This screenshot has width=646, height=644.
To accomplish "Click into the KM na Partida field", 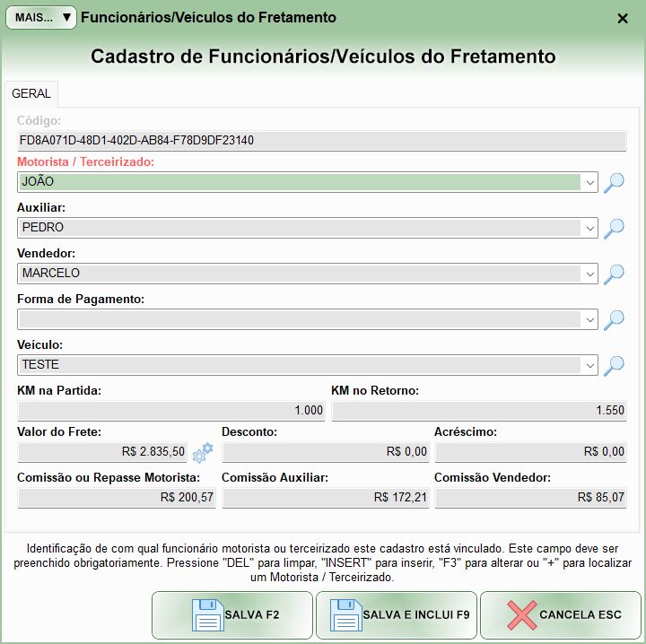I will point(170,411).
